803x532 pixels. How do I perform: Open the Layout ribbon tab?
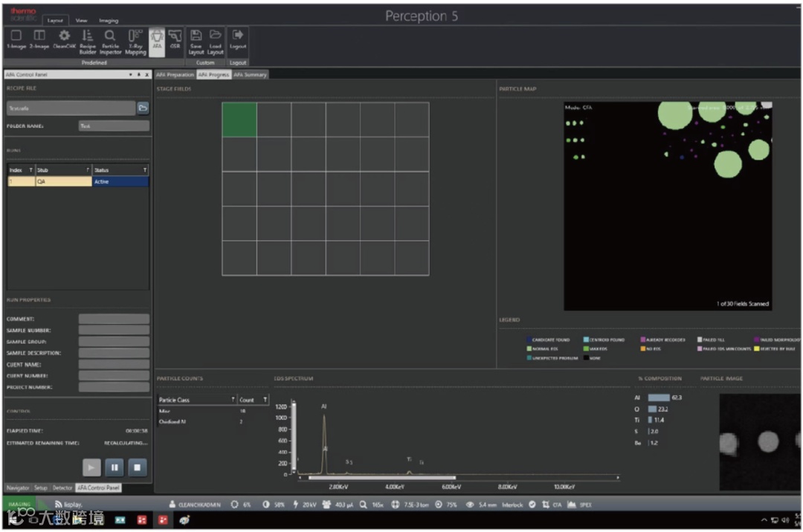pyautogui.click(x=55, y=21)
